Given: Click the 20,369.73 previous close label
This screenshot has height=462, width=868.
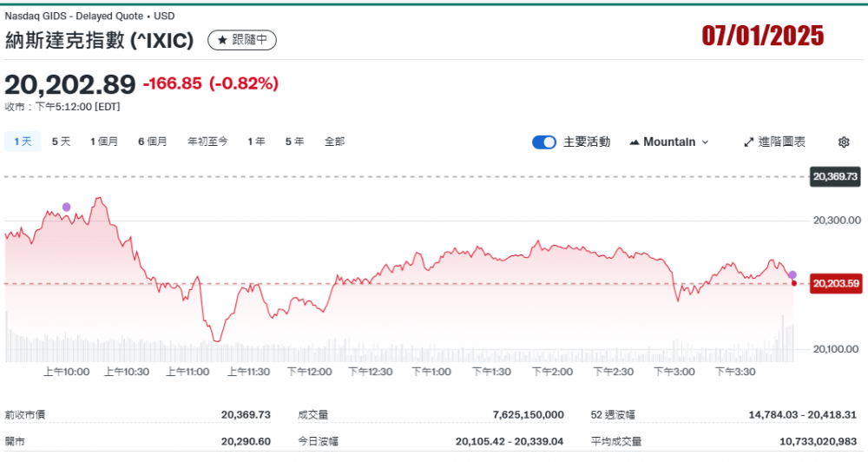Looking at the screenshot, I should (835, 176).
